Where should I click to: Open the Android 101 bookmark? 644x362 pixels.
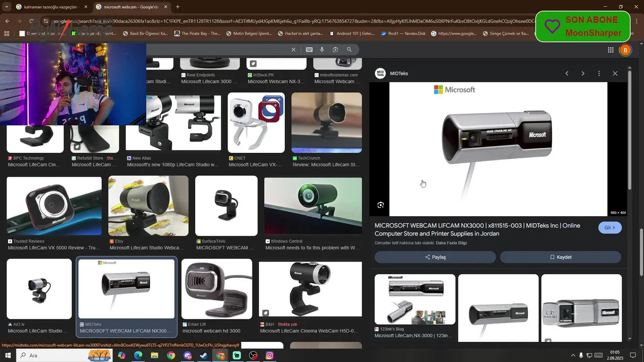(x=352, y=34)
